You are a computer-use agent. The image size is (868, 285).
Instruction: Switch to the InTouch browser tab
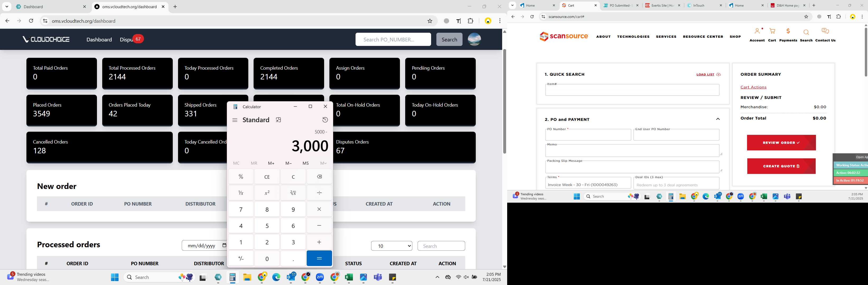coord(704,5)
